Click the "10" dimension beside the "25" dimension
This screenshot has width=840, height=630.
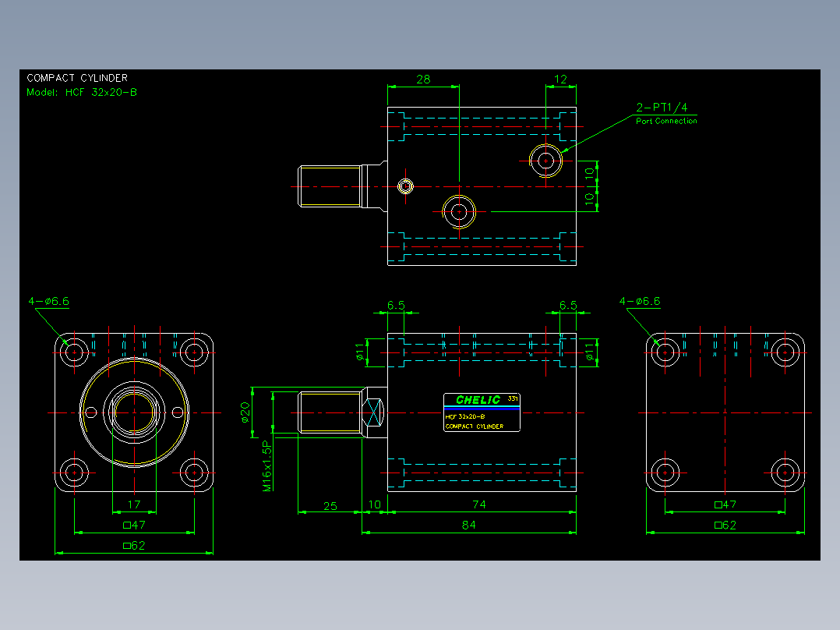click(x=375, y=504)
